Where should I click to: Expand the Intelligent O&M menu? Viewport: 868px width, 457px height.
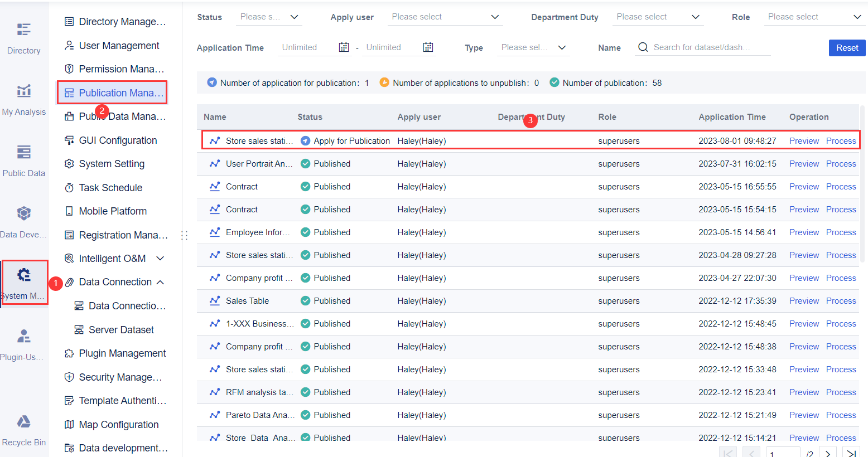[x=160, y=258]
